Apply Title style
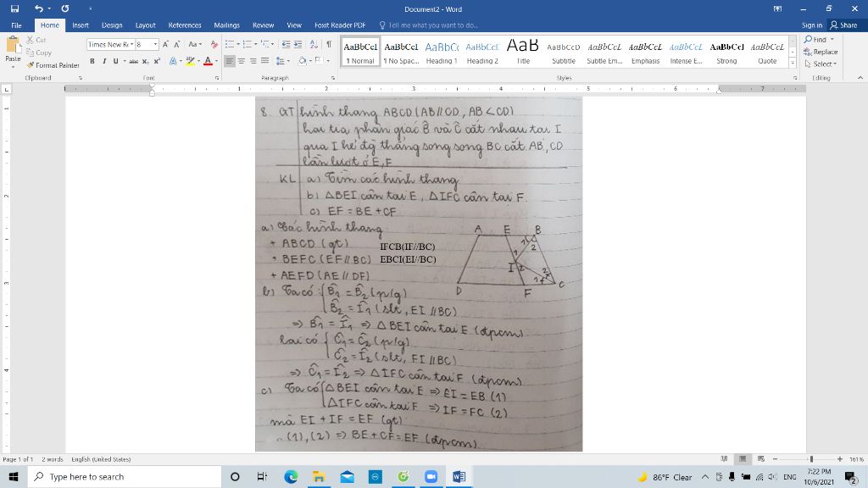This screenshot has height=488, width=868. (x=522, y=53)
